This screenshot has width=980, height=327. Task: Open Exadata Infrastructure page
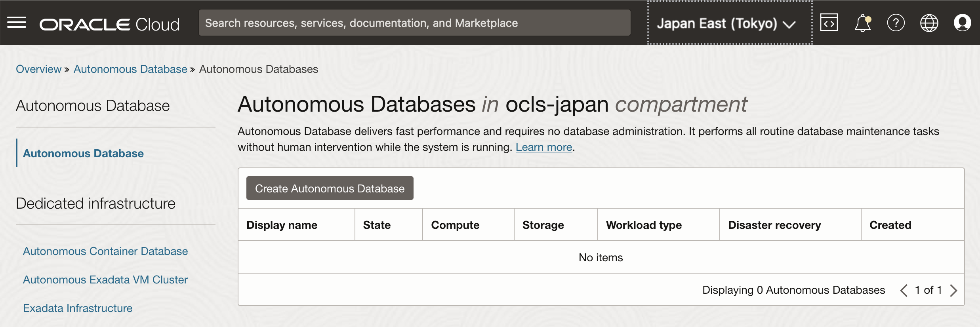78,308
